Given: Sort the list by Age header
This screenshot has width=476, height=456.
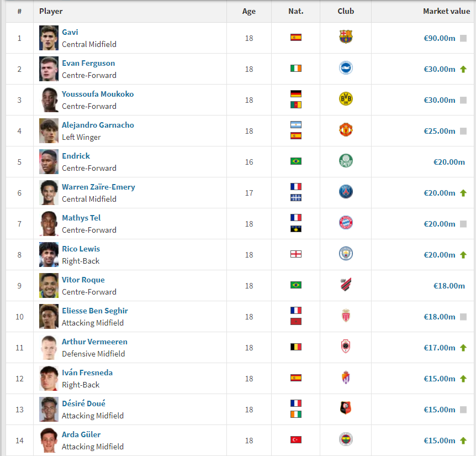Looking at the screenshot, I should 248,11.
